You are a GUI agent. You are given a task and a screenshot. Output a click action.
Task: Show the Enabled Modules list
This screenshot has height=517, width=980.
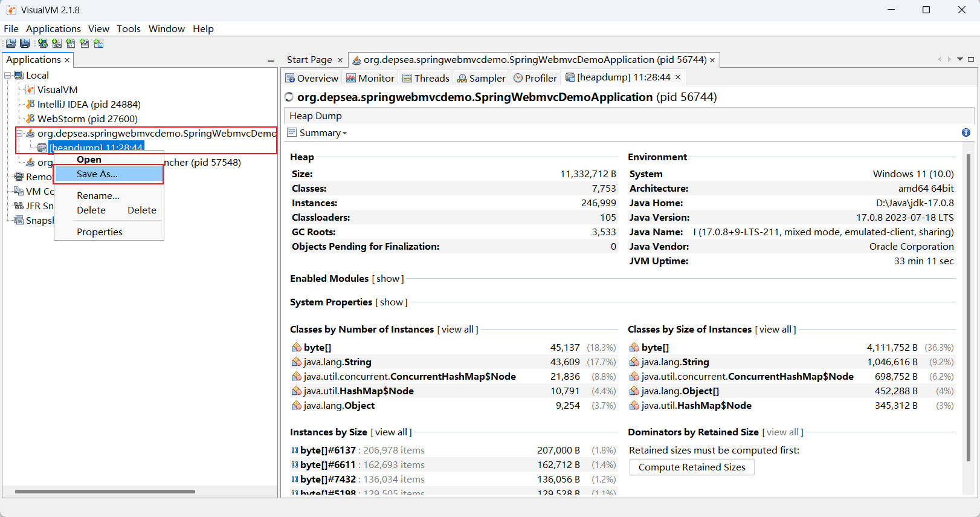pos(388,279)
